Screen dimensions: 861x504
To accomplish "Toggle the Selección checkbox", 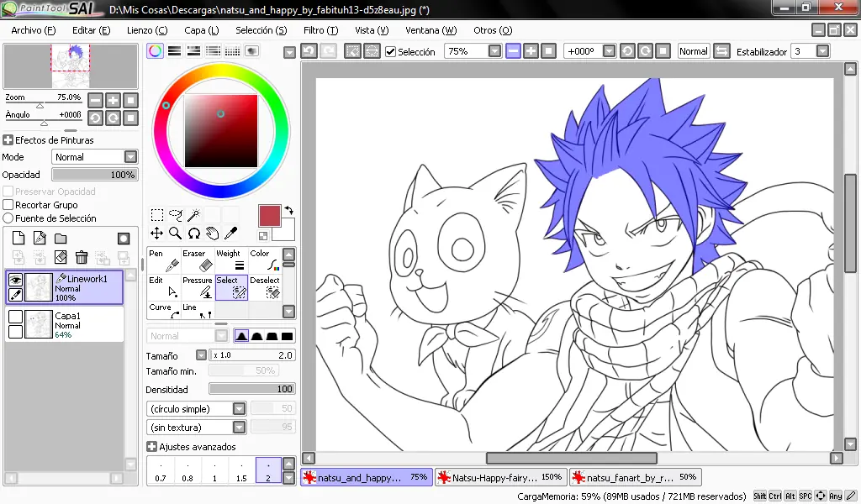I will [x=390, y=51].
